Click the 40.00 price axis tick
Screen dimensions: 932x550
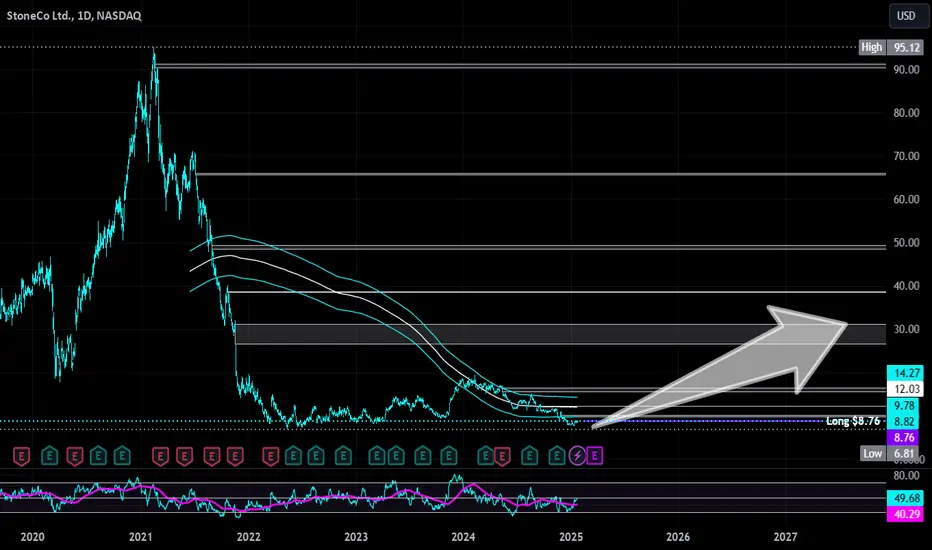tap(906, 286)
